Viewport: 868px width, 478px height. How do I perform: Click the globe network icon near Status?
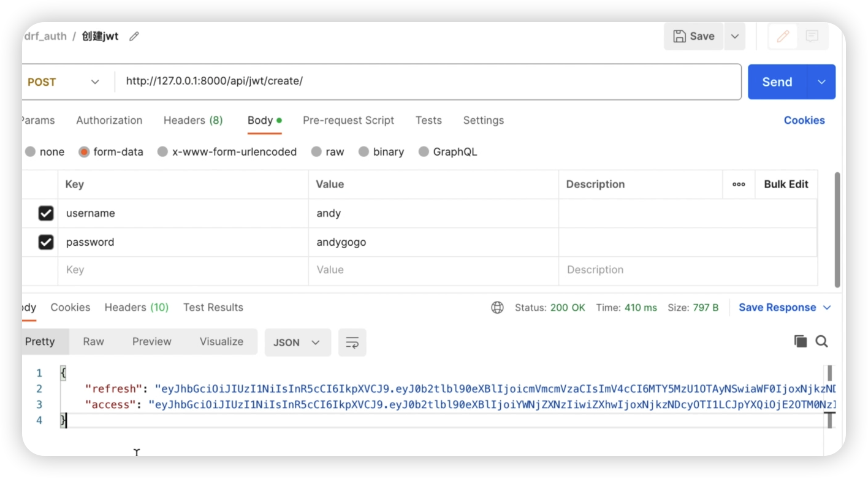pyautogui.click(x=497, y=308)
